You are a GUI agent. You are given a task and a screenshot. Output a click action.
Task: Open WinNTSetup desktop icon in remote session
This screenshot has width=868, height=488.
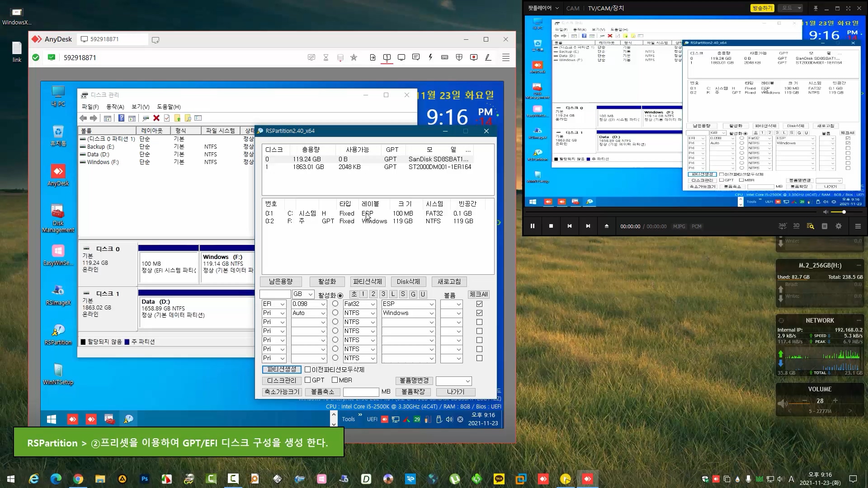tap(58, 374)
